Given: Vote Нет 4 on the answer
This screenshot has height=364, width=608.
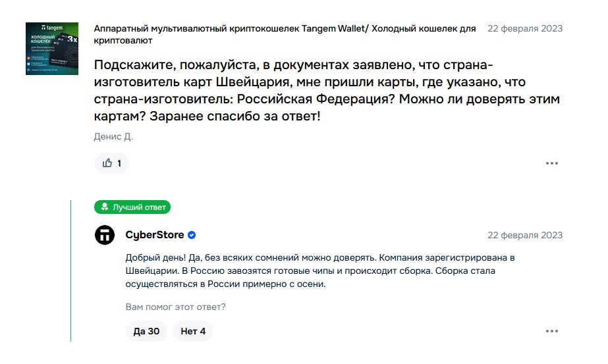Looking at the screenshot, I should (x=193, y=331).
